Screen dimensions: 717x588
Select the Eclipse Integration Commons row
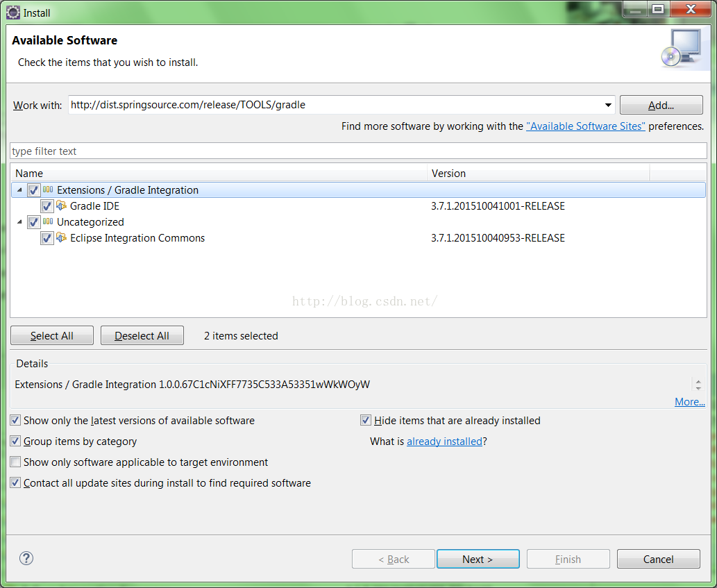[x=358, y=238]
